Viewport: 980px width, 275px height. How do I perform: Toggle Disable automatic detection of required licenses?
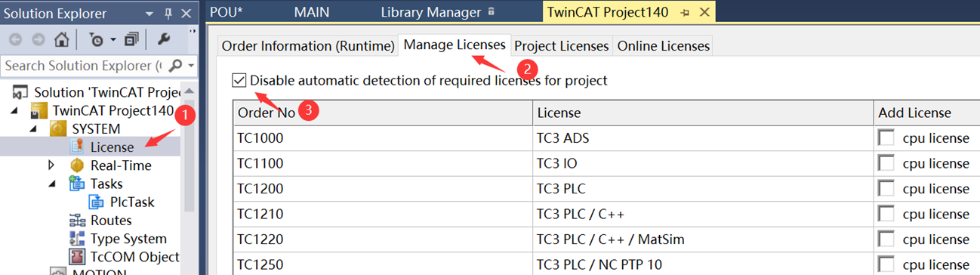[240, 80]
